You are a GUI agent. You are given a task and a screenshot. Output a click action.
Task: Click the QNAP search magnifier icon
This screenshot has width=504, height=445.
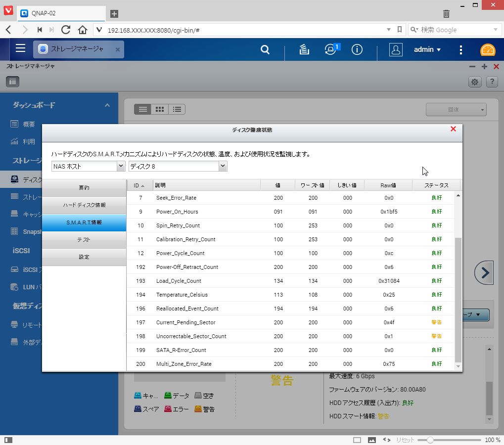coord(265,49)
